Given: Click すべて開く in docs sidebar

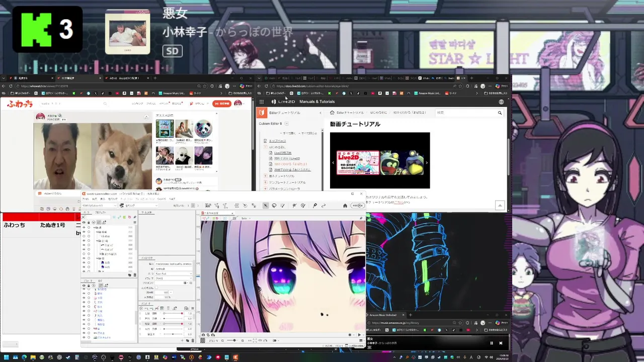Looking at the screenshot, I should tap(288, 133).
